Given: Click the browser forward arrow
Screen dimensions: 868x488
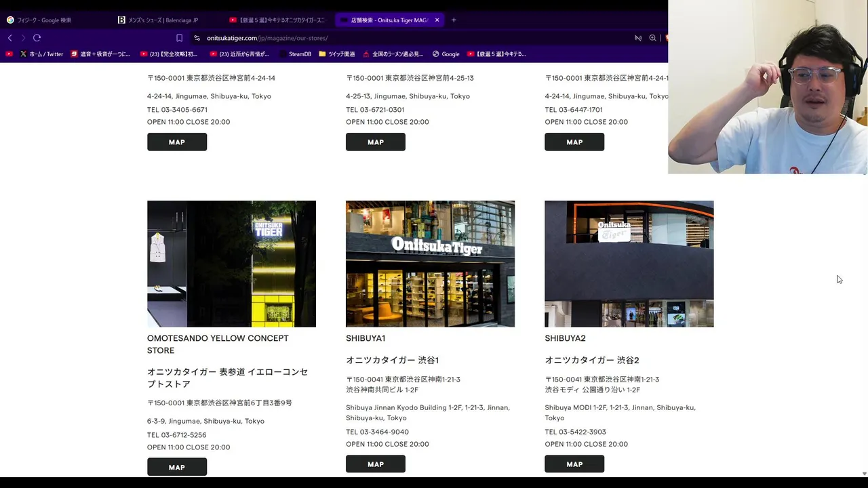Looking at the screenshot, I should click(x=23, y=38).
